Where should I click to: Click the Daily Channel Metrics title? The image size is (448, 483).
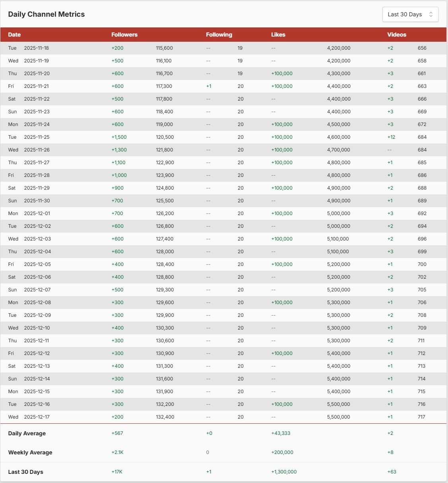click(x=46, y=14)
